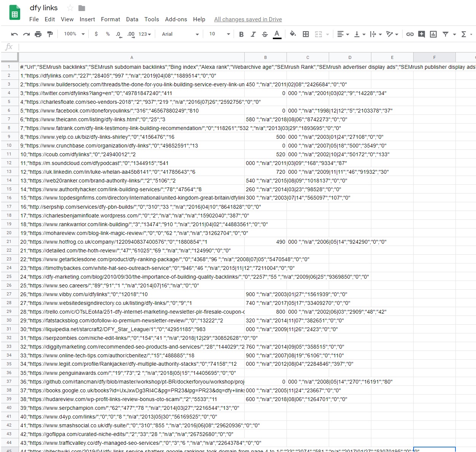This screenshot has height=452, width=476.
Task: Open Text wrapping dropdown
Action: coord(376,34)
